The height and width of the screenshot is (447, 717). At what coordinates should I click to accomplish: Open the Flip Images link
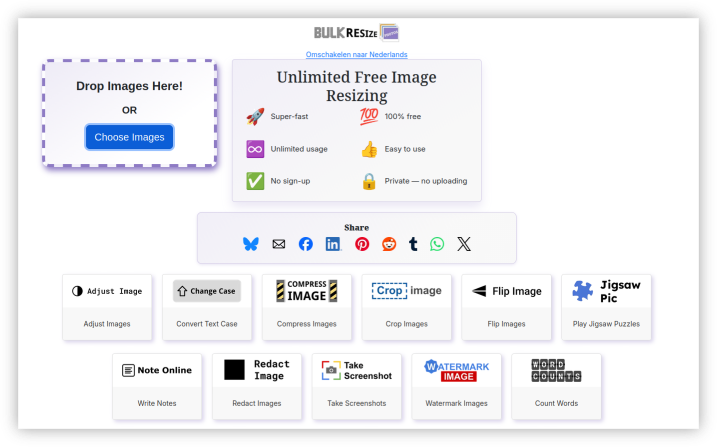506,324
